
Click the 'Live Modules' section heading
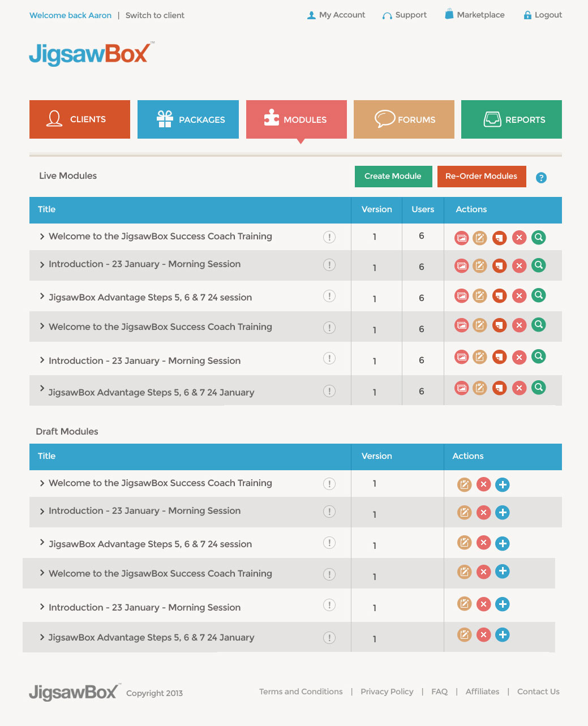click(68, 176)
